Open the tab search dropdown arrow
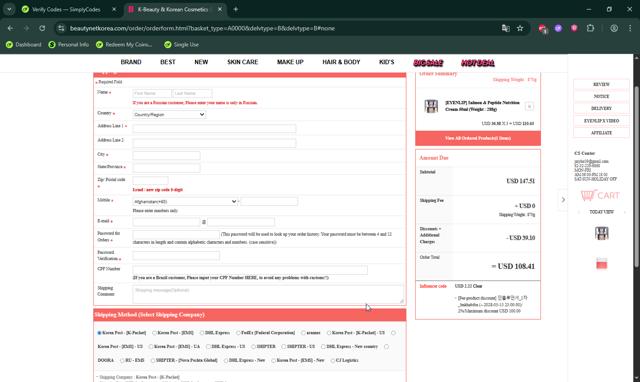The width and height of the screenshot is (640, 382). [9, 9]
